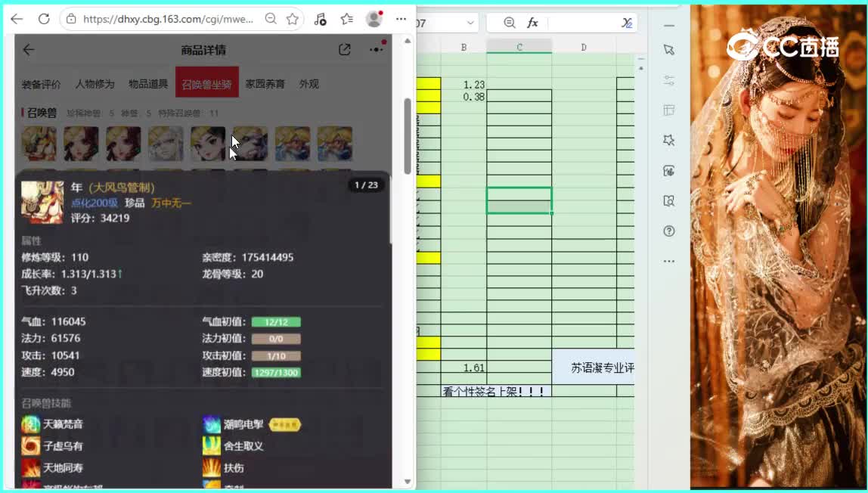
Task: Click the 攻击初值 1/10 progress bar
Action: click(x=276, y=356)
